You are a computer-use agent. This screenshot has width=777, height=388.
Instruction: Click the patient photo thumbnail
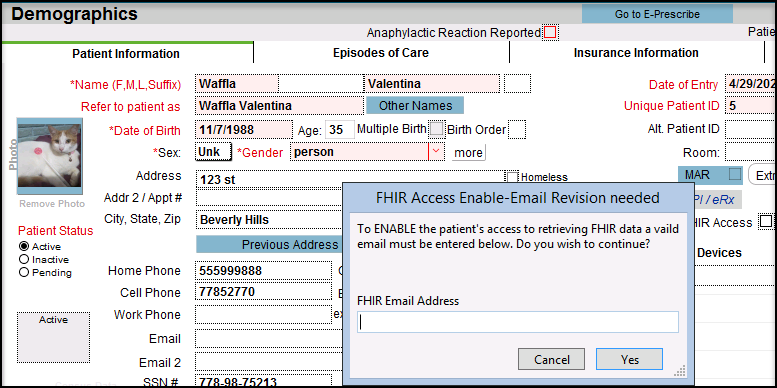click(x=49, y=156)
